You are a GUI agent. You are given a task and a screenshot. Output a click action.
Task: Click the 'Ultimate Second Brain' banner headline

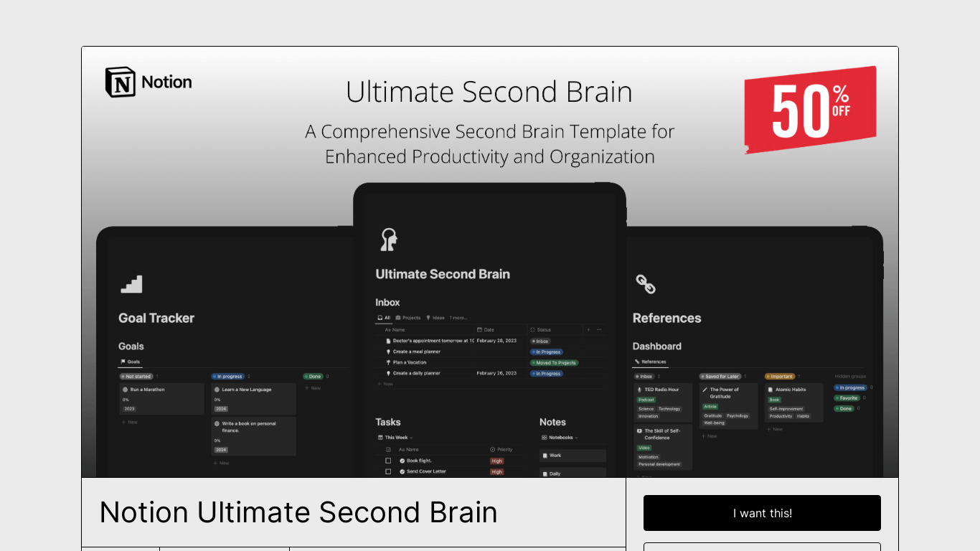[x=489, y=92]
